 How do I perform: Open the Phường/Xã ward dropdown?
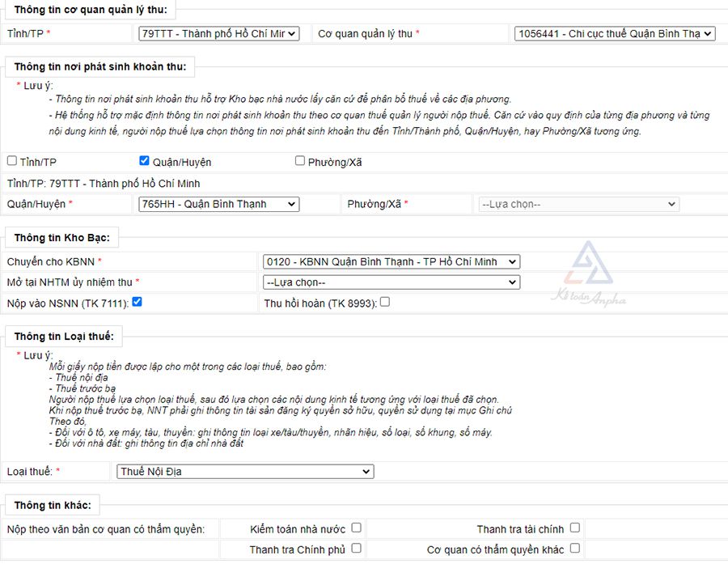click(x=578, y=204)
